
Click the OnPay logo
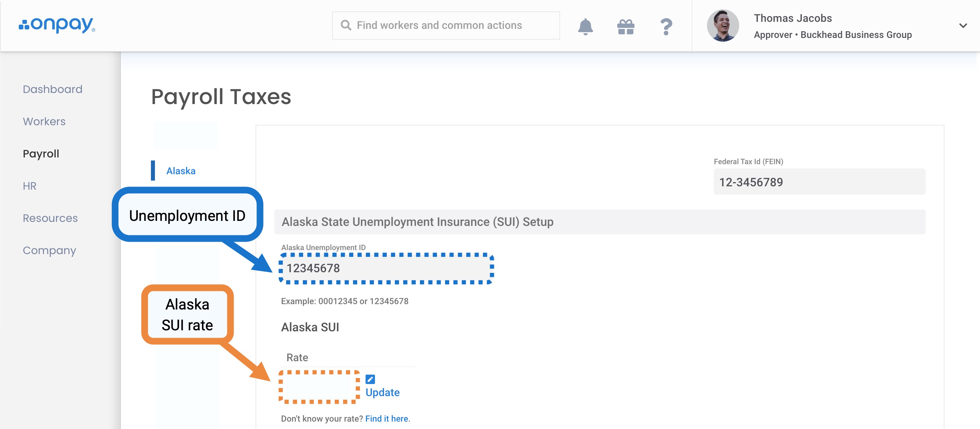click(x=57, y=25)
